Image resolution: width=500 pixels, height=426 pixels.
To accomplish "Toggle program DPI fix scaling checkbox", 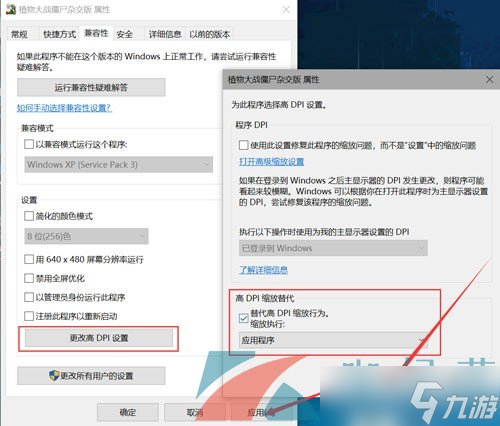I will point(244,145).
